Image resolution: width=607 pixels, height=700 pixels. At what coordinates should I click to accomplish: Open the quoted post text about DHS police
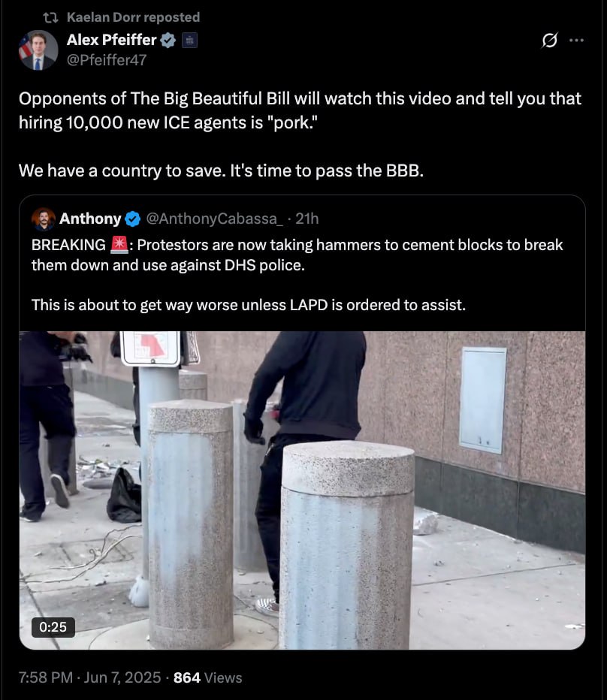point(297,275)
